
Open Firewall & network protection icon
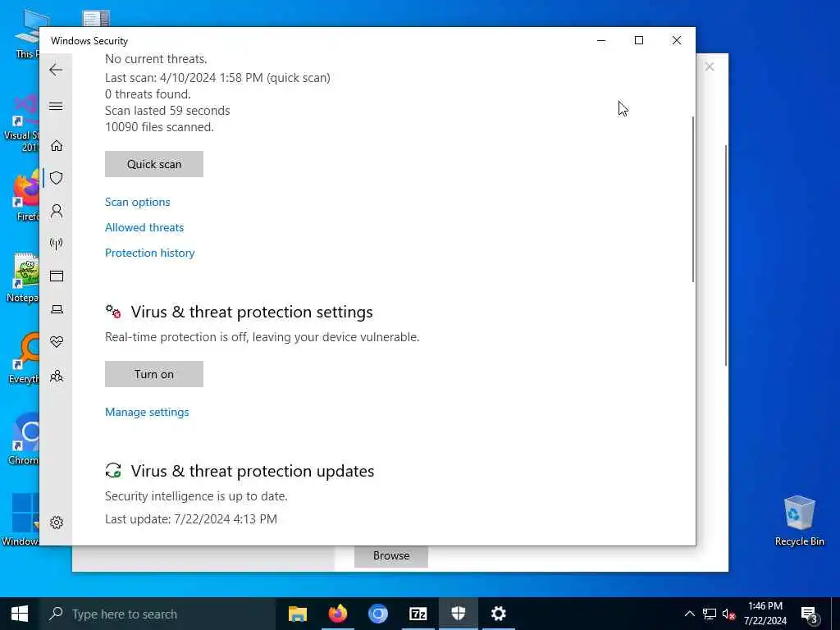pos(57,244)
